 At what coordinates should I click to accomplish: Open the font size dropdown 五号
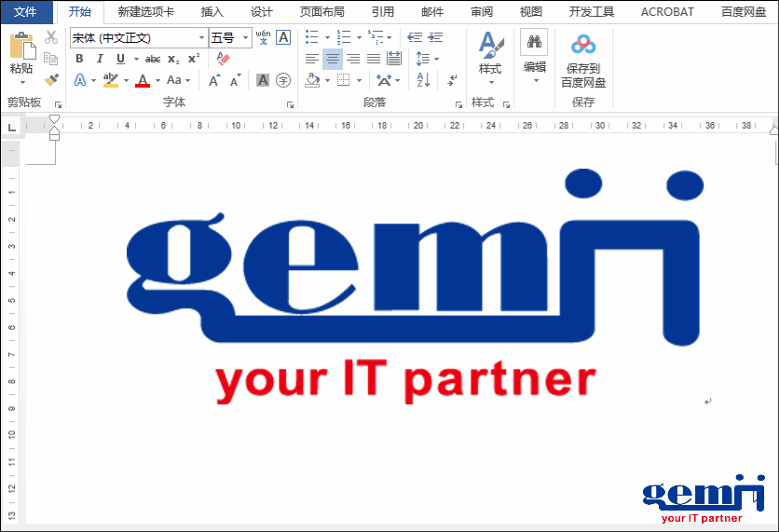[246, 38]
